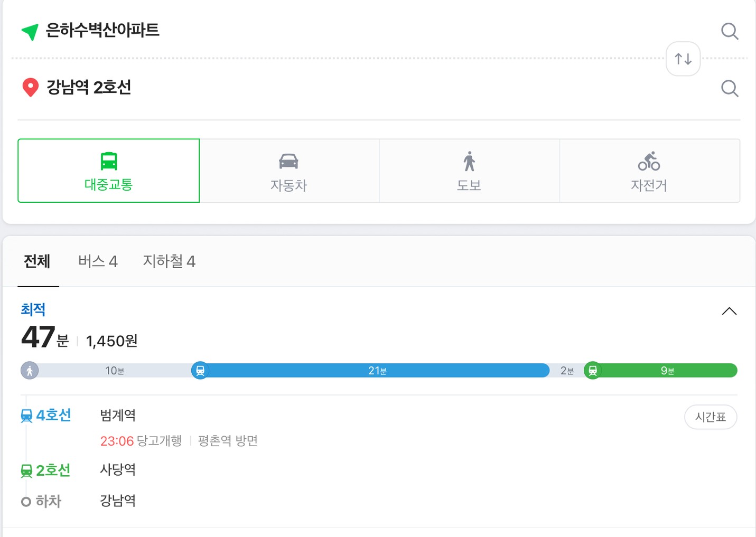Viewport: 756px width, 537px height.
Task: Click the blue 21분 subway segment bar
Action: pos(377,371)
